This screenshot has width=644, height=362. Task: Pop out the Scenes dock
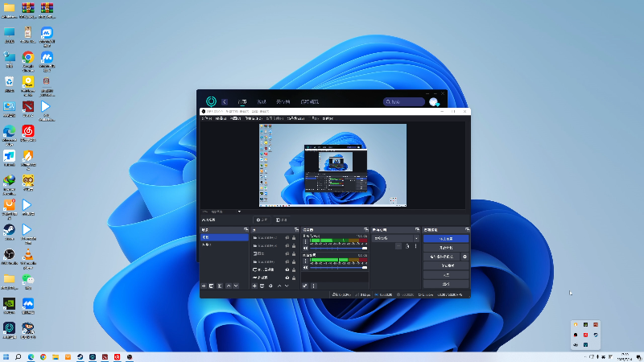(x=246, y=229)
